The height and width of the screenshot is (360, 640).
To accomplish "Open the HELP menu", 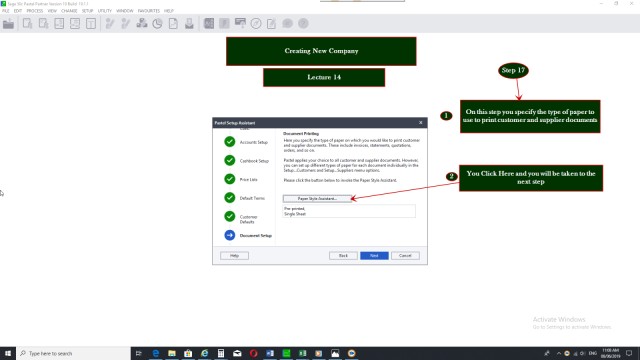I will click(x=169, y=11).
